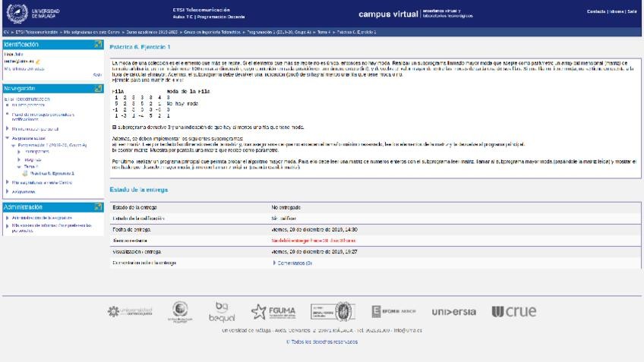
Task: Click the ETSI Telecomunicación link in Navegación
Action: (27, 99)
